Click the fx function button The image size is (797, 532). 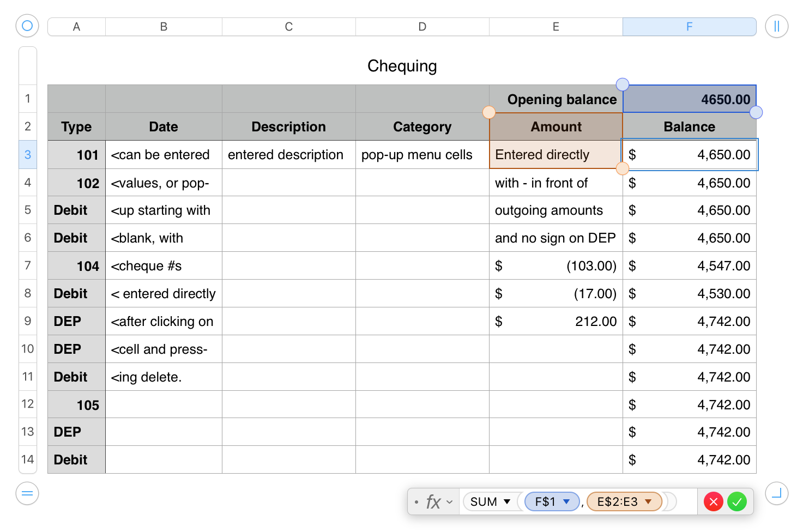pos(433,501)
